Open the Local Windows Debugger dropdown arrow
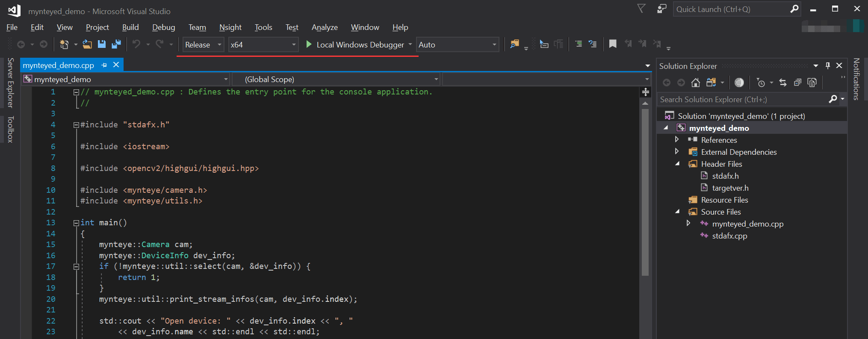868x339 pixels. point(410,44)
